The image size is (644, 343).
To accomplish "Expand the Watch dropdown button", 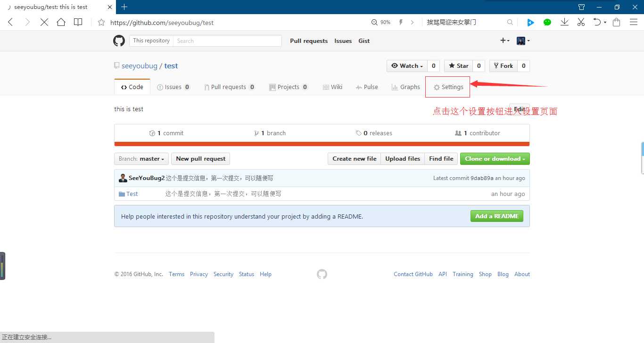I will 407,66.
